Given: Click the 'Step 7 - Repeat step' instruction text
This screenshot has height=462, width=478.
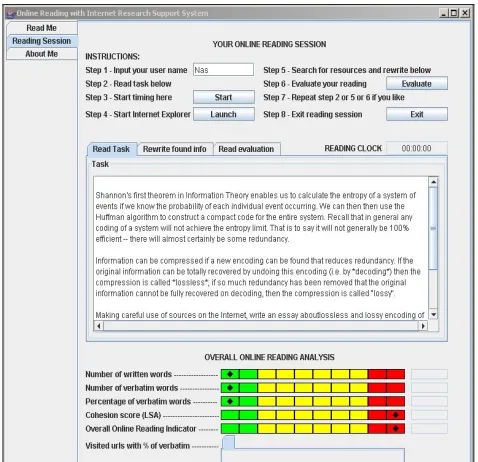Looking at the screenshot, I should [334, 97].
